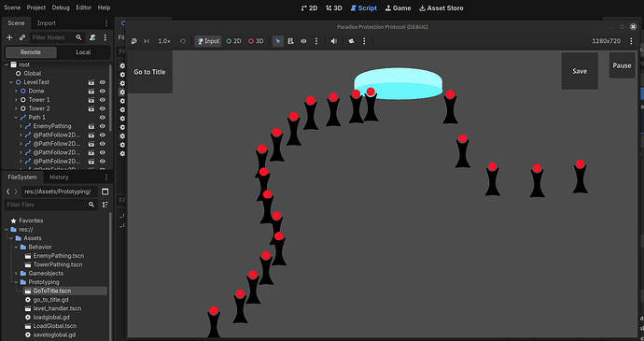This screenshot has height=341, width=644.
Task: Add a new node with the plus icon
Action: (x=9, y=37)
